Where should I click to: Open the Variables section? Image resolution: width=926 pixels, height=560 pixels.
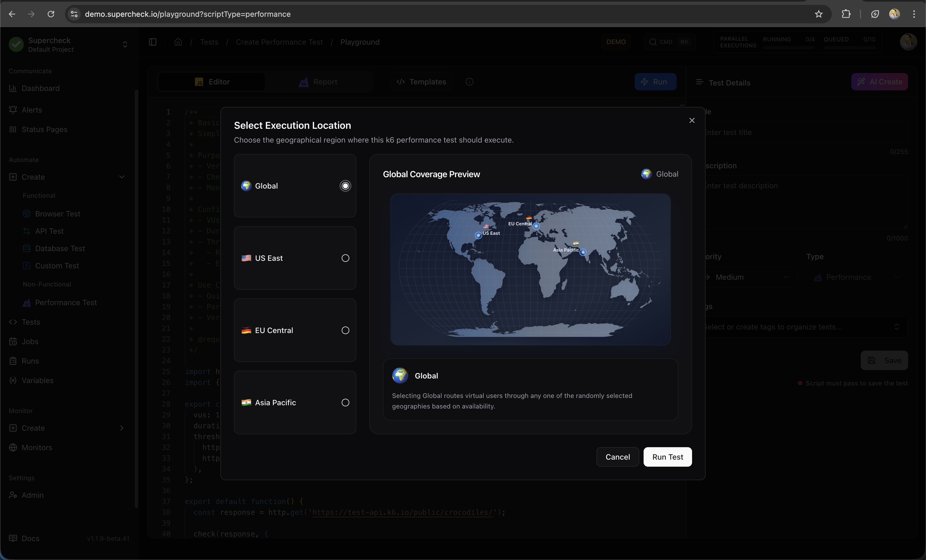pyautogui.click(x=37, y=380)
